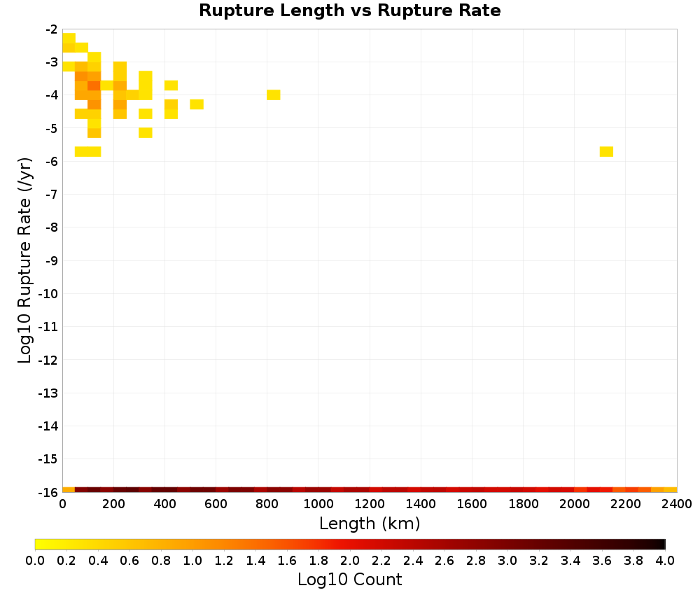Click colorbar tick label '0.4'

pyautogui.click(x=98, y=560)
